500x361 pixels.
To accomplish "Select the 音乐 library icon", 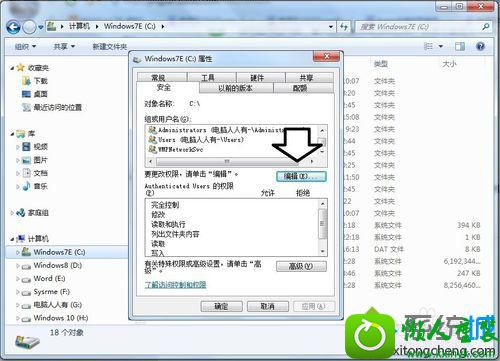I will (26, 186).
